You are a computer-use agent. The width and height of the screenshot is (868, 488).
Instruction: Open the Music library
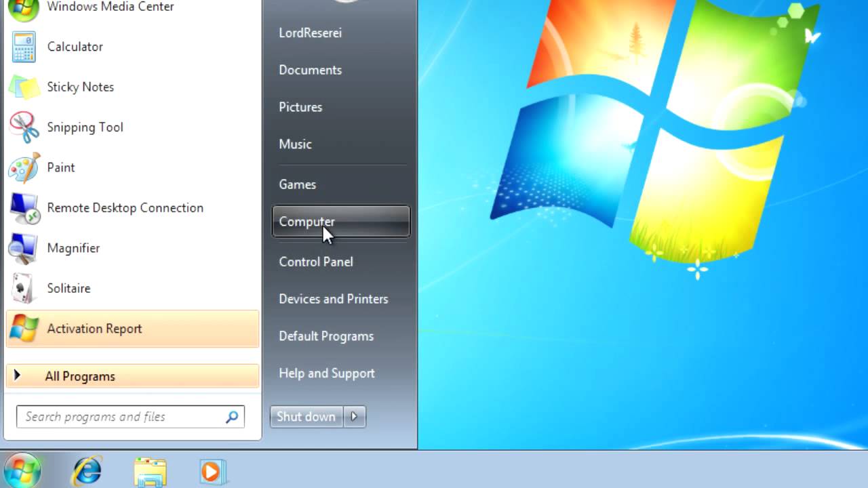[295, 144]
